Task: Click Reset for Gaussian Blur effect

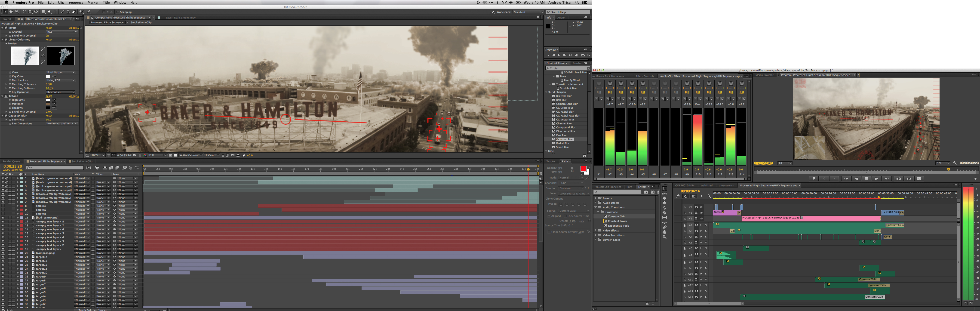Action: [49, 116]
